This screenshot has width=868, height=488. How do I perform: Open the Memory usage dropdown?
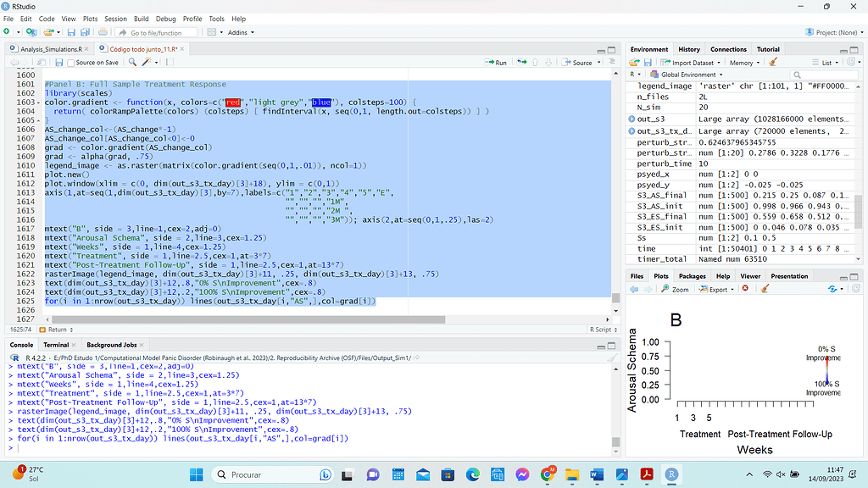(x=743, y=62)
